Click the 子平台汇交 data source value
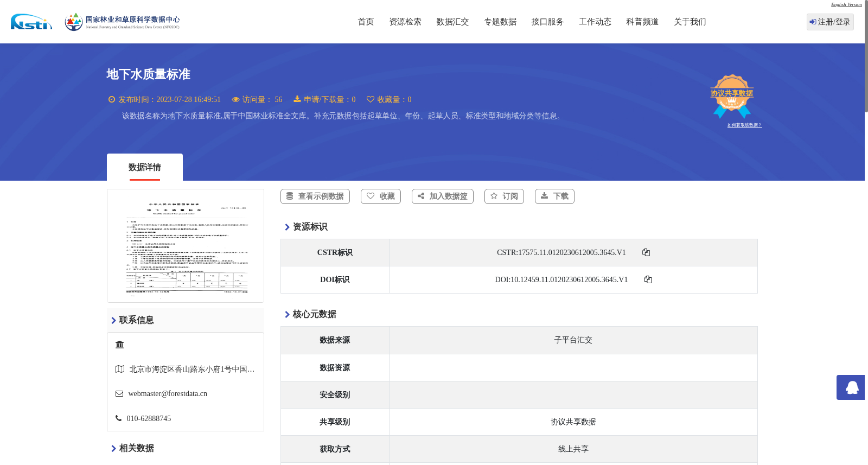 573,340
